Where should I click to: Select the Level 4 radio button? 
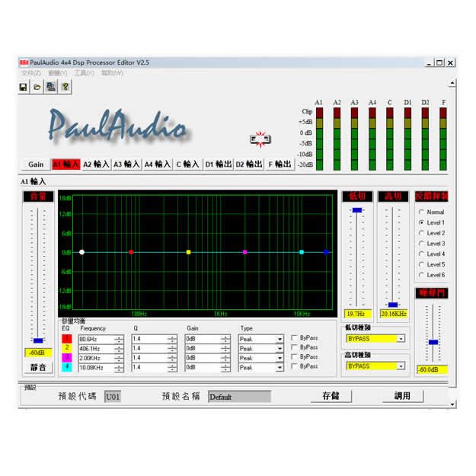point(421,254)
